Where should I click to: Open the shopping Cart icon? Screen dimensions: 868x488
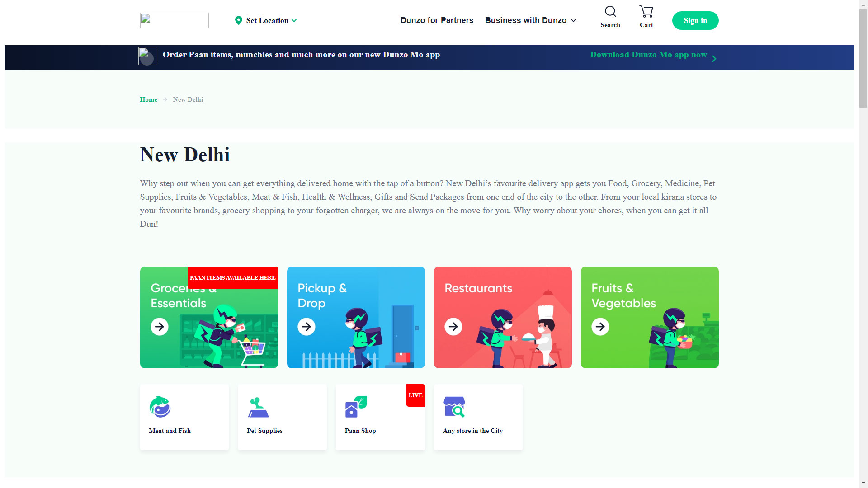pyautogui.click(x=646, y=11)
